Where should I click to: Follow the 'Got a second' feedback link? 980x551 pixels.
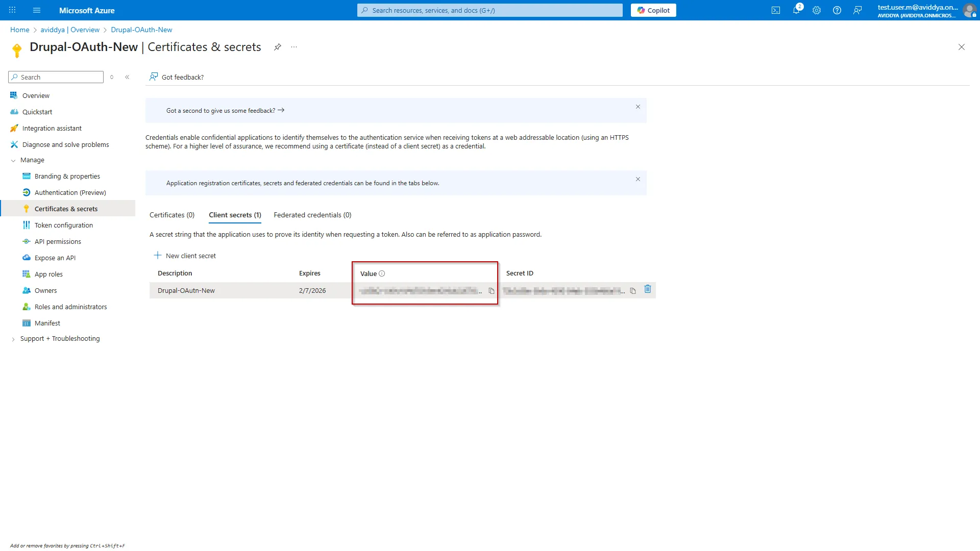[225, 110]
